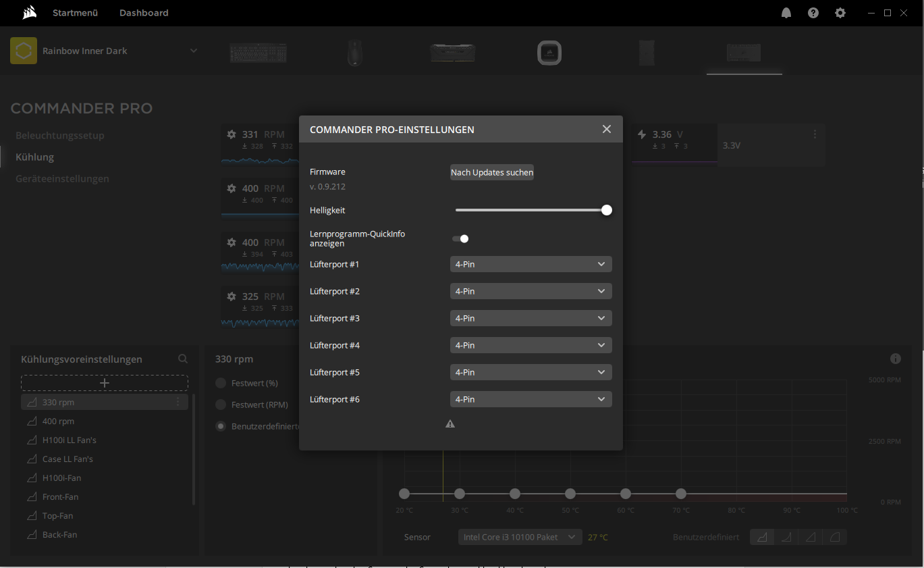Select the mouse device thumbnail
924x568 pixels.
tap(354, 53)
